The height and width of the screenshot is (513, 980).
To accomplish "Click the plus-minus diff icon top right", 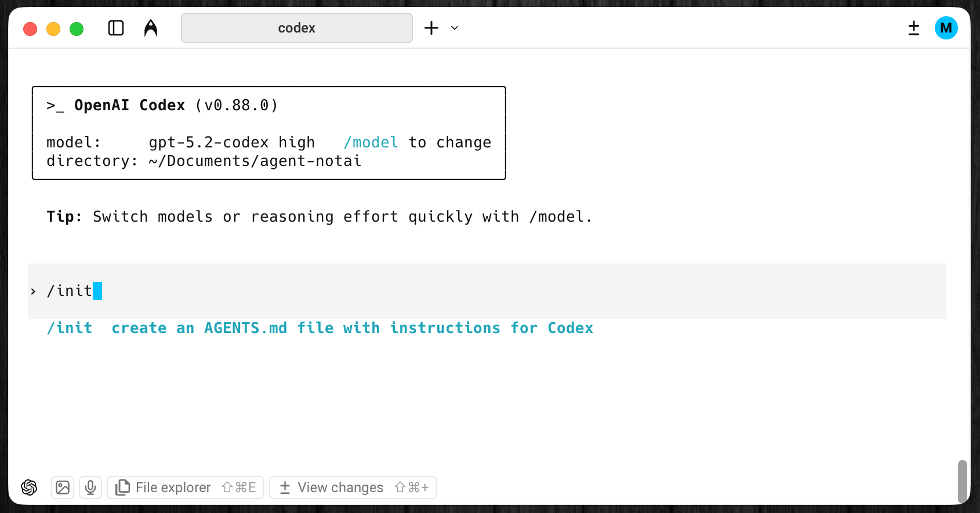I will coord(914,28).
